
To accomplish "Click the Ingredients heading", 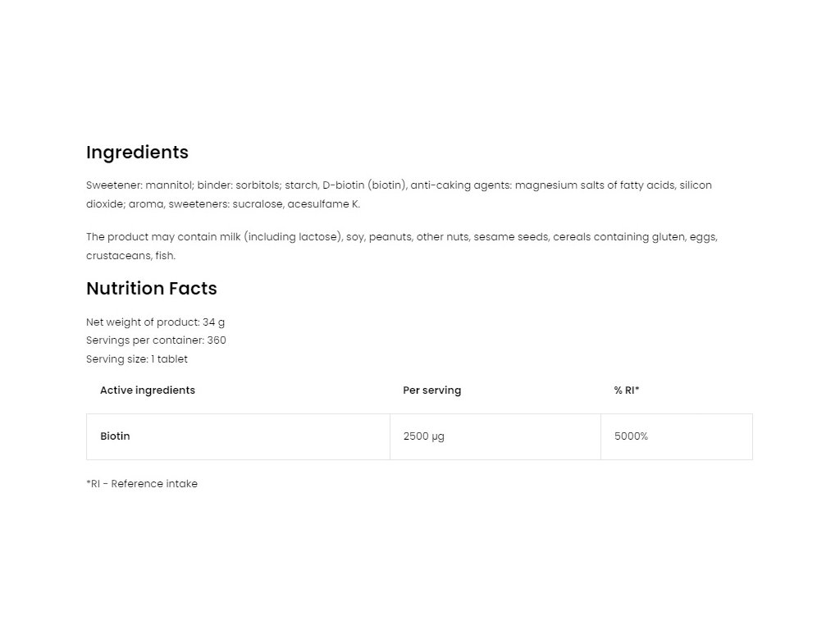I will (137, 153).
